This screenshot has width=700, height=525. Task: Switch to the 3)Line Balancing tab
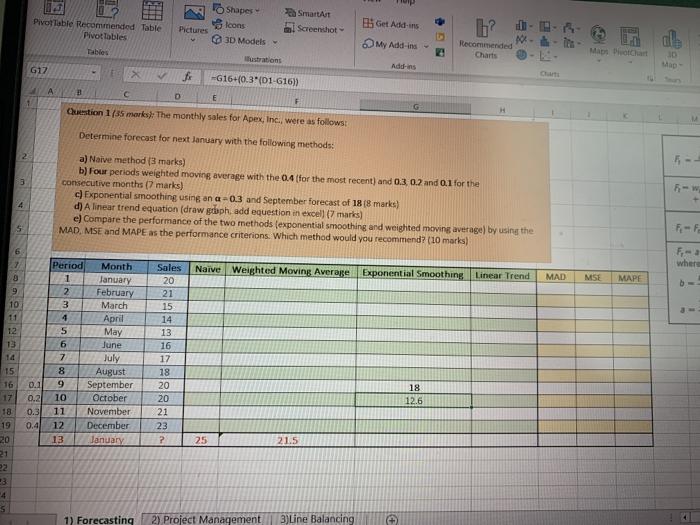pos(317,519)
